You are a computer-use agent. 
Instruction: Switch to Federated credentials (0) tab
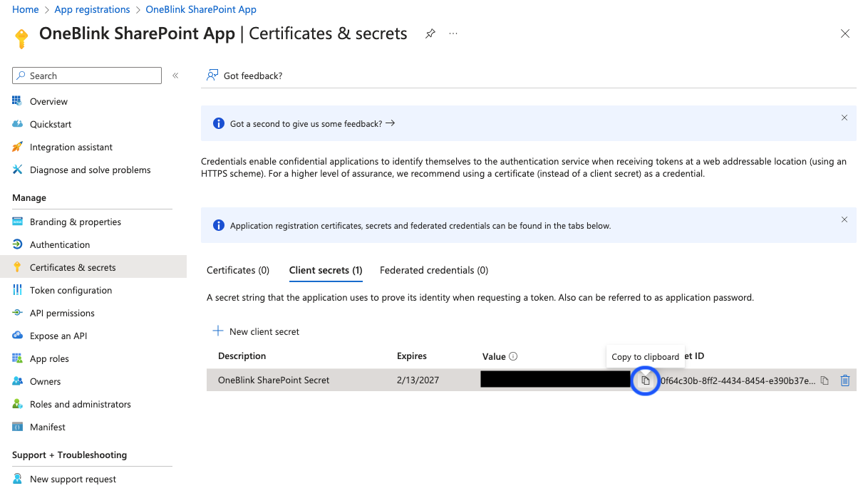coord(434,270)
